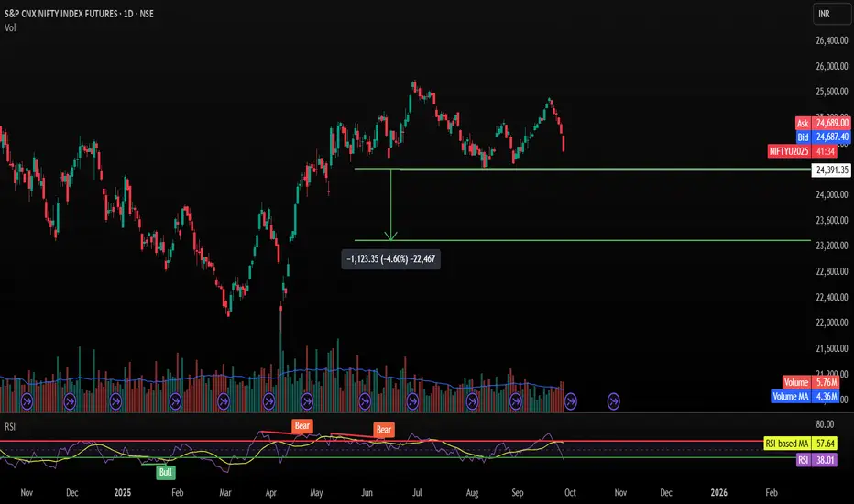854x504 pixels.
Task: Click the 21,600.00 price axis value
Action: (832, 348)
